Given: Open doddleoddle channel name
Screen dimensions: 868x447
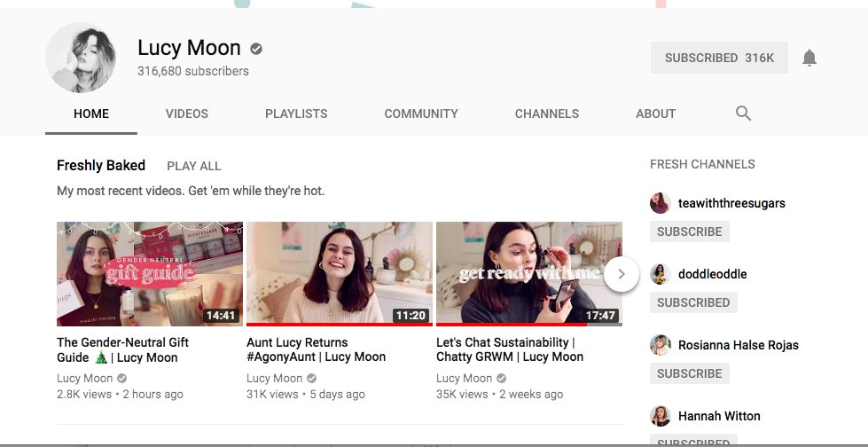Looking at the screenshot, I should pos(713,274).
